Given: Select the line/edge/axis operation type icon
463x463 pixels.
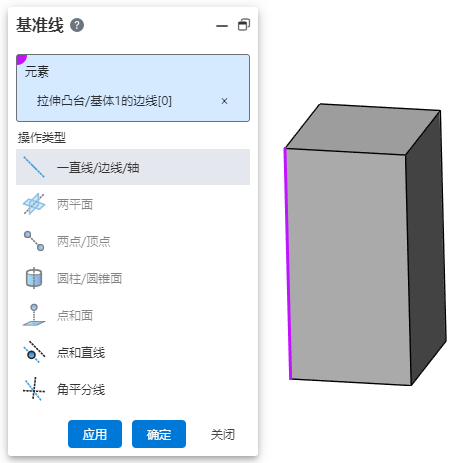Looking at the screenshot, I should [x=34, y=167].
